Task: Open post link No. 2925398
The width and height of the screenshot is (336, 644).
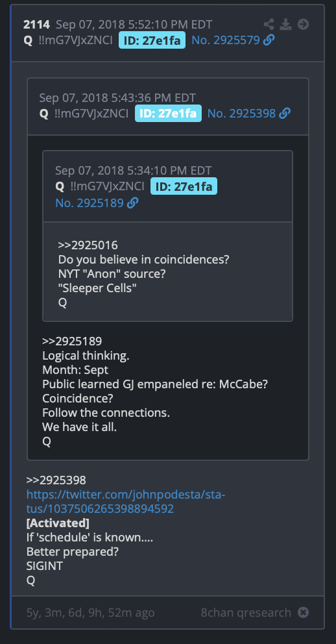Action: [x=241, y=114]
